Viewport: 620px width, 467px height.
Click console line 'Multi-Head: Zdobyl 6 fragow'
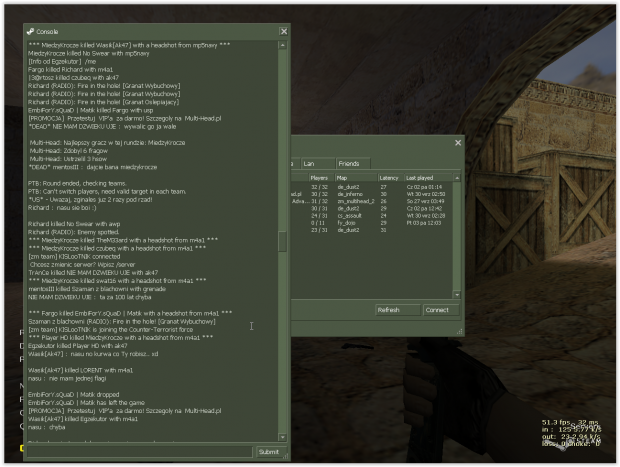[x=69, y=151]
